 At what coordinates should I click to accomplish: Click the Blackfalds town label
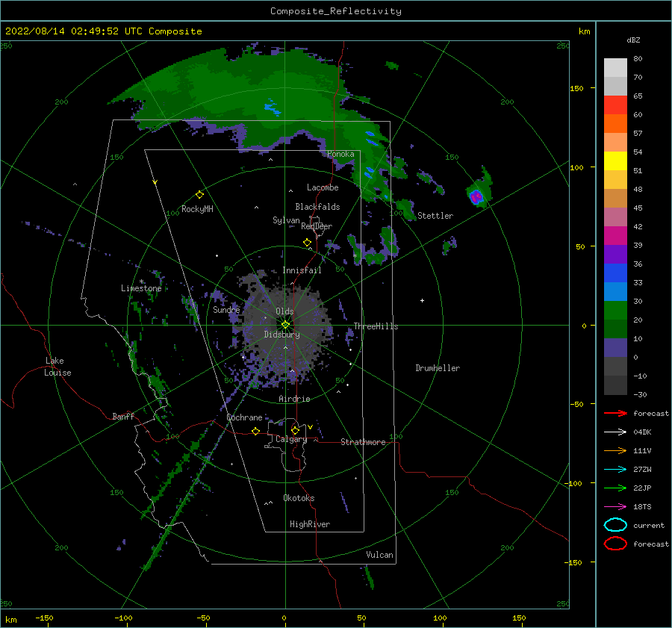coord(317,207)
